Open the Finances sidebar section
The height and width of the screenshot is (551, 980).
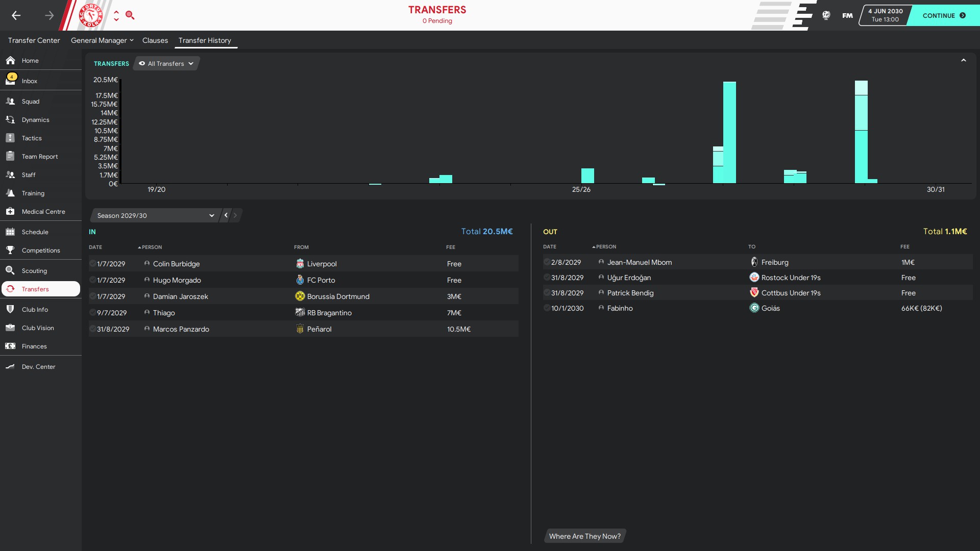tap(34, 346)
